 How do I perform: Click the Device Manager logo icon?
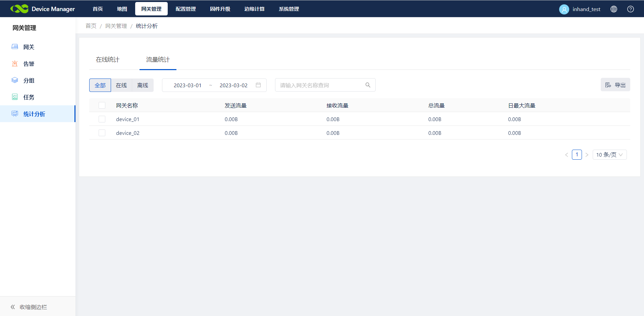19,9
